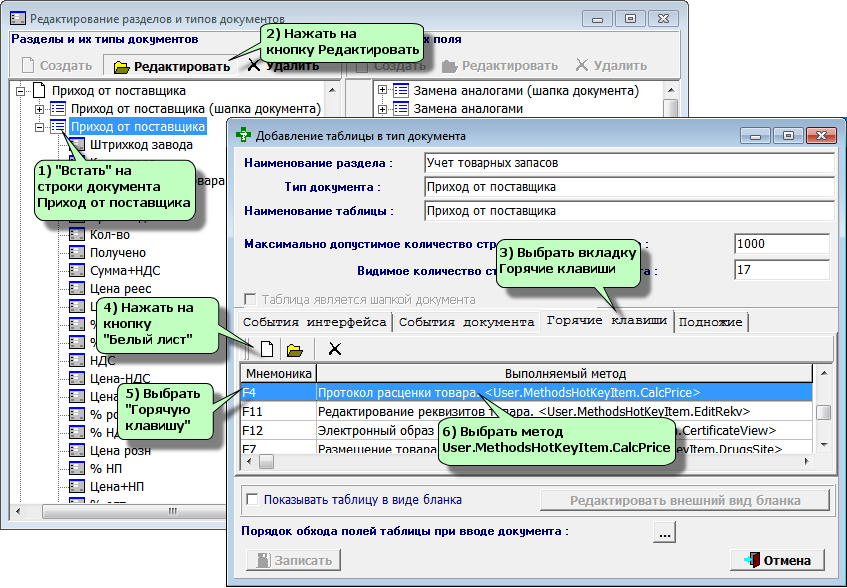Select the Горячие клавиши tab
The height and width of the screenshot is (588, 847).
pyautogui.click(x=607, y=321)
